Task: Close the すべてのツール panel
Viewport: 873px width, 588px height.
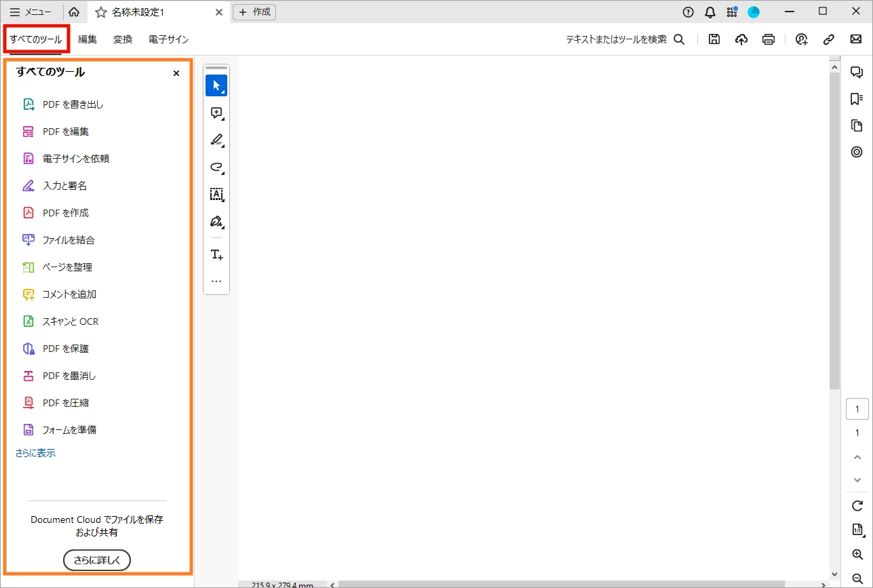Action: [176, 73]
